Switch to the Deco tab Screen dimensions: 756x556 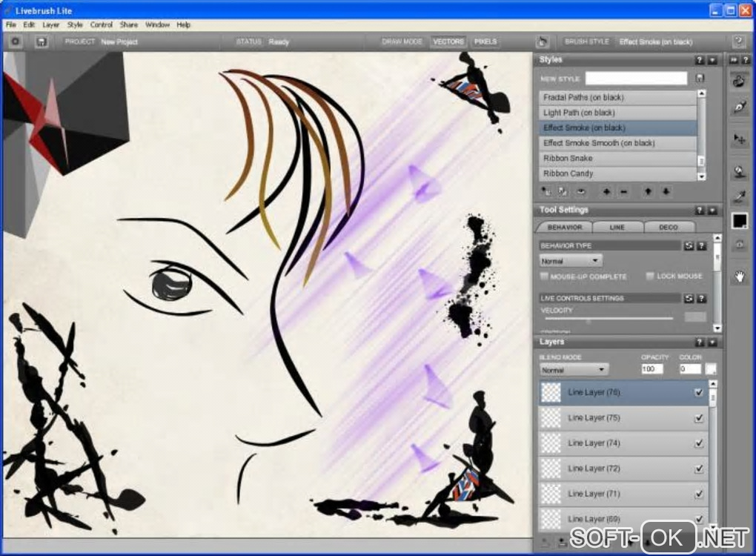point(668,227)
